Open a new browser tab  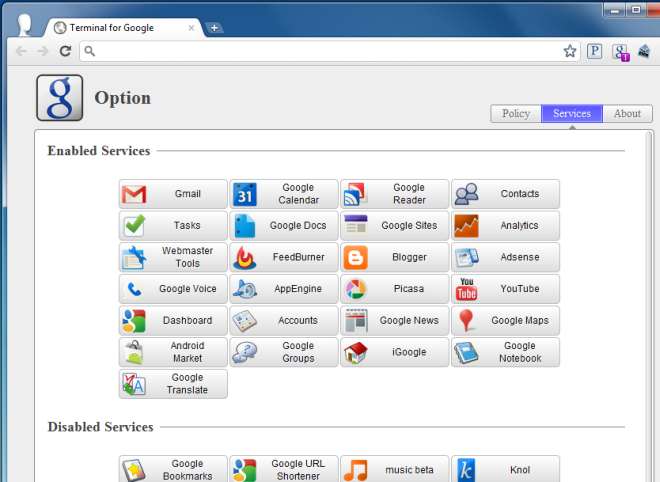pos(214,28)
